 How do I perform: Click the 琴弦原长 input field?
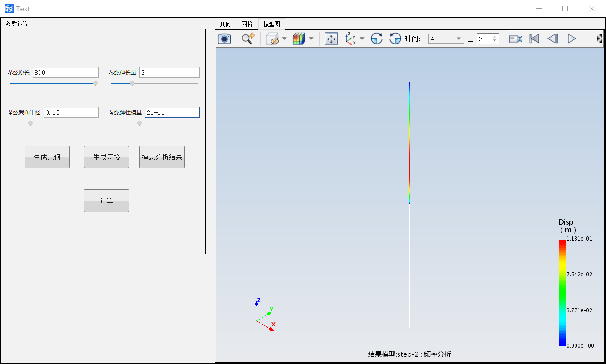(65, 72)
